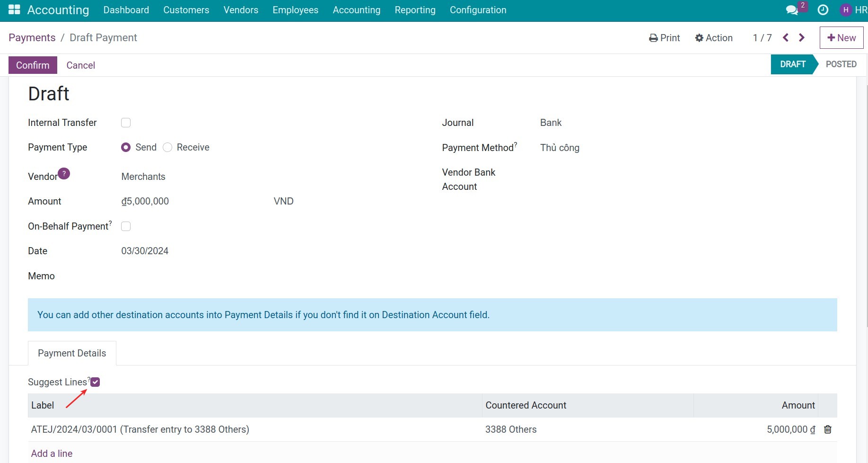Tick the Internal Transfer checkbox
868x463 pixels.
click(126, 123)
